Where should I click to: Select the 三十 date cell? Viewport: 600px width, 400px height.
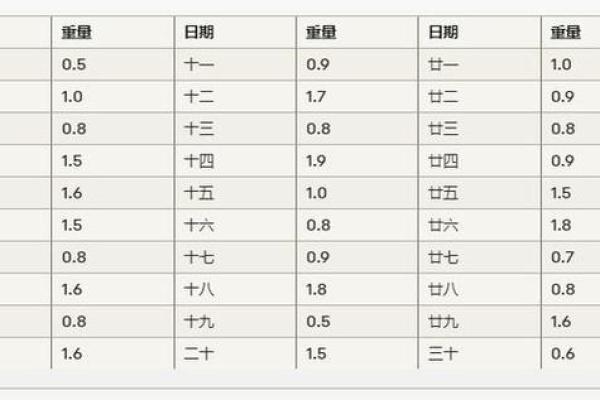click(443, 354)
